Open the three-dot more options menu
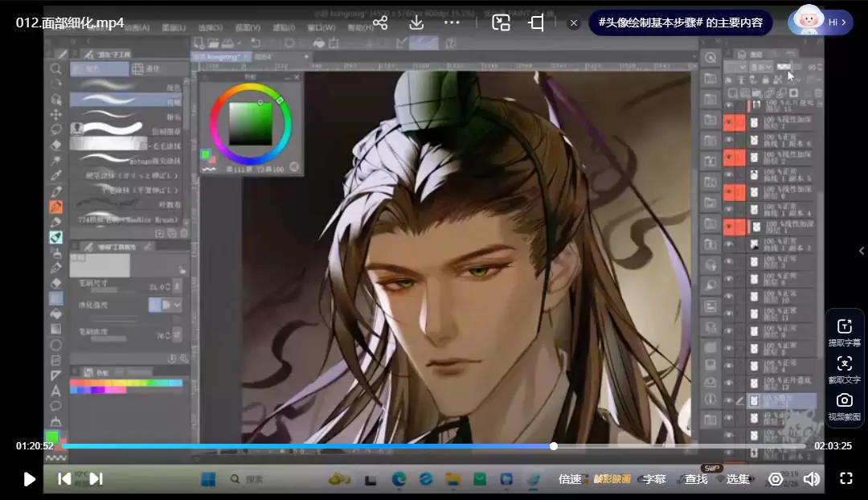Image resolution: width=868 pixels, height=500 pixels. click(452, 23)
